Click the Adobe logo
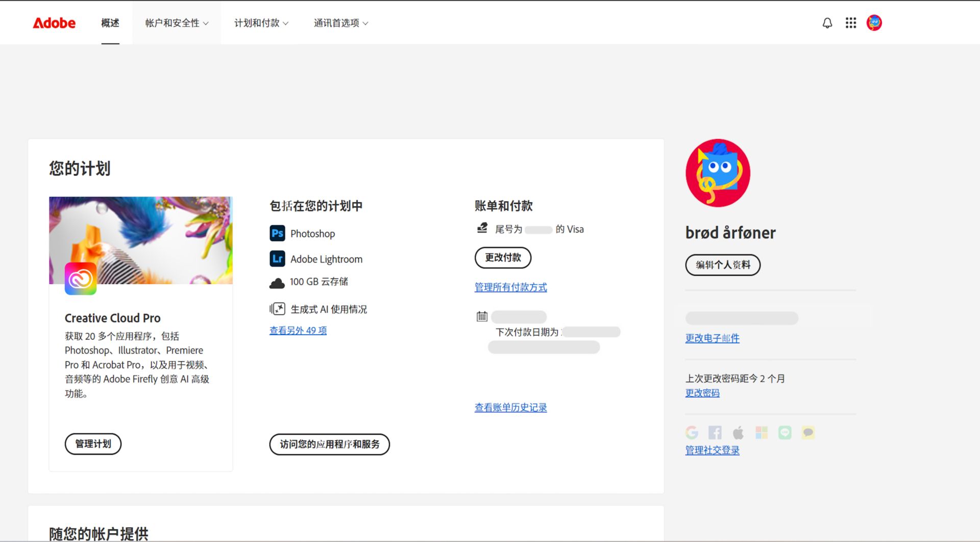980x542 pixels. pos(54,22)
